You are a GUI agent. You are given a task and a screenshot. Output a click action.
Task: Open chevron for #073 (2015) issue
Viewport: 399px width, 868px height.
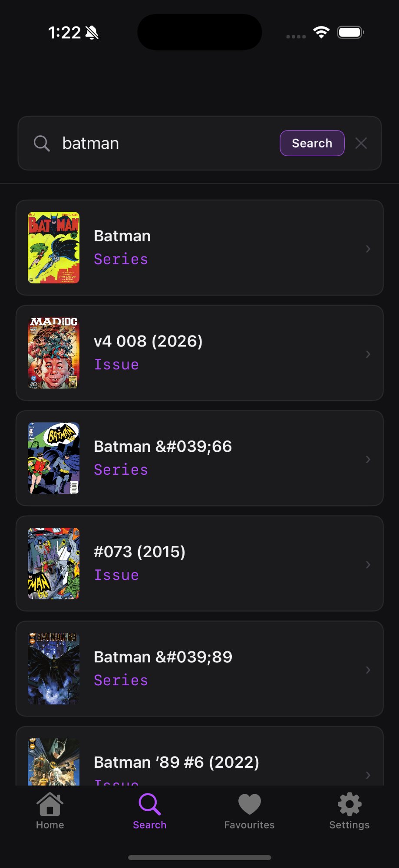tap(368, 565)
